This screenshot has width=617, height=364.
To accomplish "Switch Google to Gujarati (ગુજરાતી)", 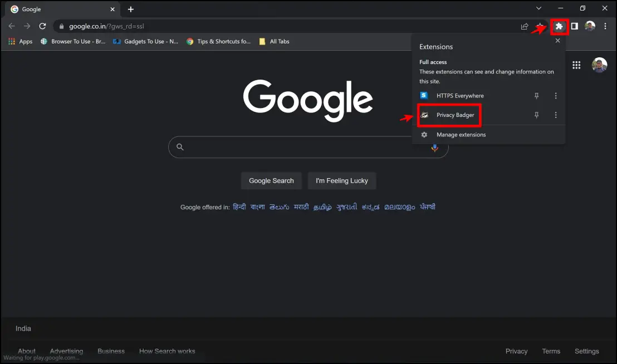I will tap(347, 206).
